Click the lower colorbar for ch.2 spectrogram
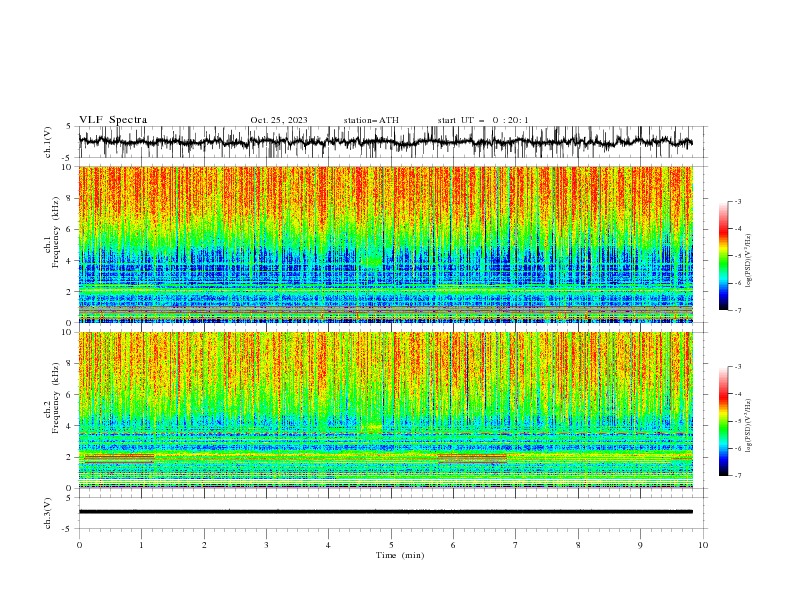Image resolution: width=792 pixels, height=612 pixels. tap(724, 421)
